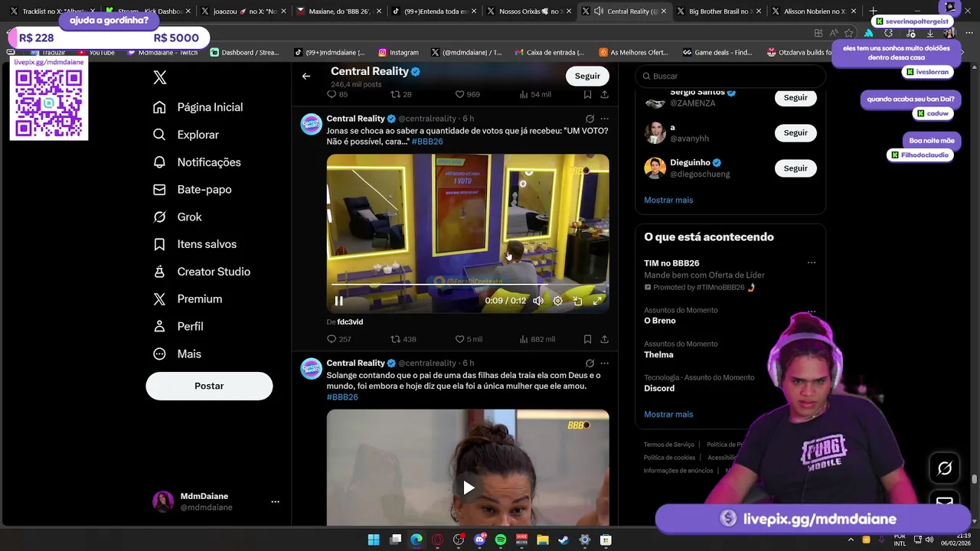Viewport: 980px width, 551px height.
Task: Open Premium page
Action: (188, 299)
